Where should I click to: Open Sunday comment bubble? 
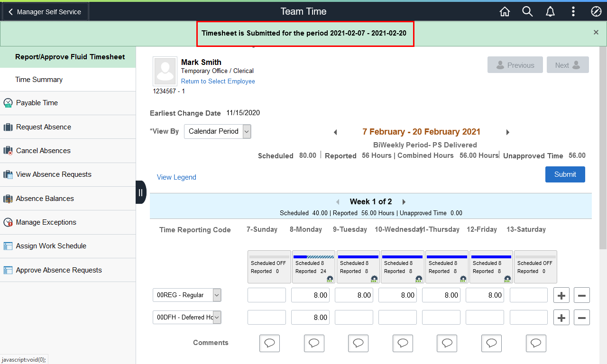pyautogui.click(x=269, y=343)
